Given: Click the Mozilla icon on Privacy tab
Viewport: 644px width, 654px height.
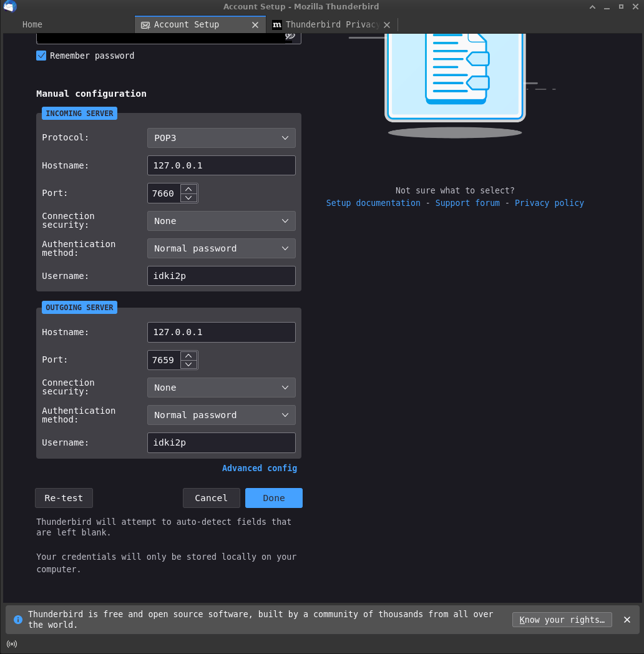Looking at the screenshot, I should pyautogui.click(x=277, y=25).
